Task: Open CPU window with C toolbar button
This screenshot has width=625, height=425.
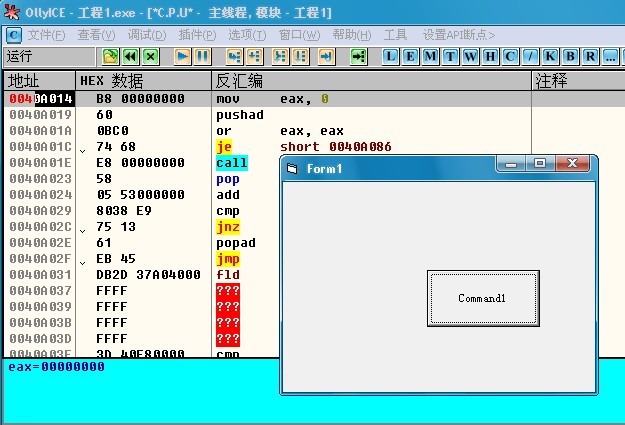Action: [x=510, y=56]
